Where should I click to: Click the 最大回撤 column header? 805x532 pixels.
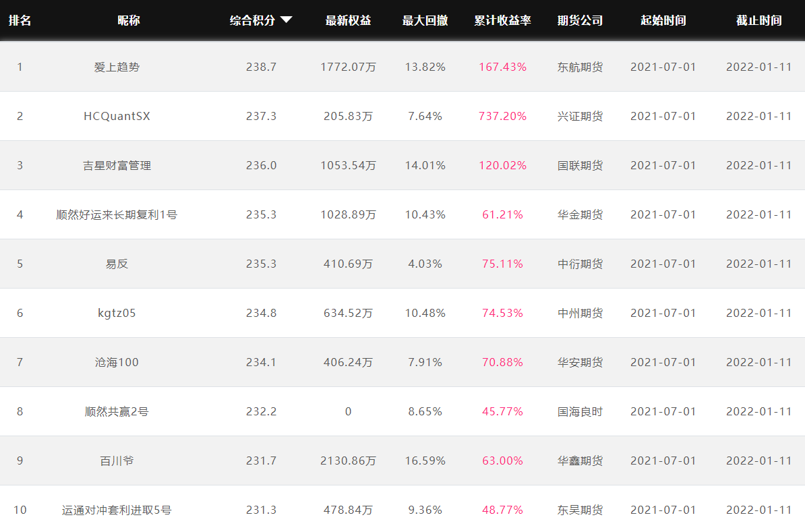[425, 20]
